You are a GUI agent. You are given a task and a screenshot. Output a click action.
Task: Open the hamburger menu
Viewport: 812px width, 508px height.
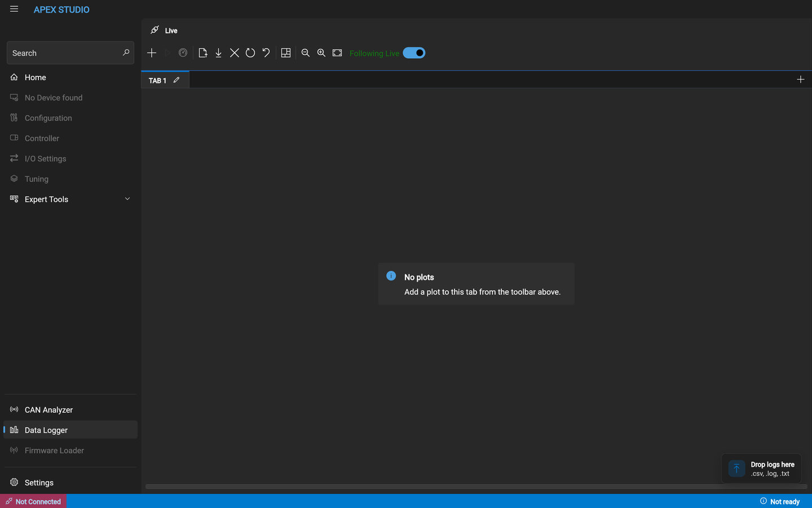point(14,9)
